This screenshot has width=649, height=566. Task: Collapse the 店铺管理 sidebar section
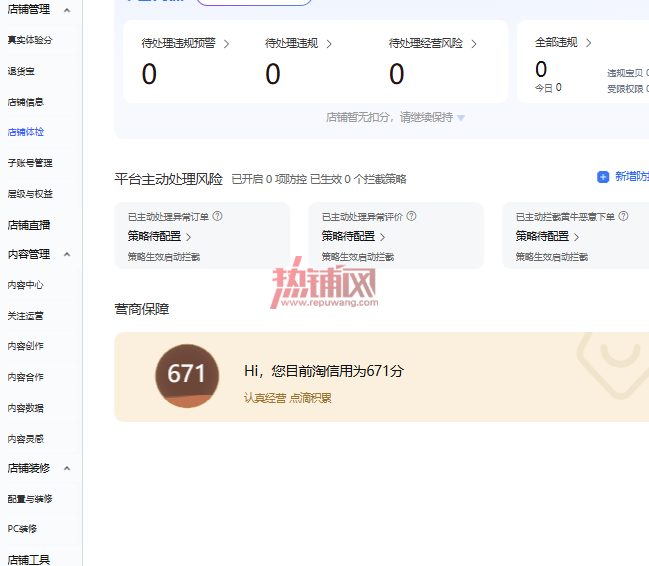(67, 10)
